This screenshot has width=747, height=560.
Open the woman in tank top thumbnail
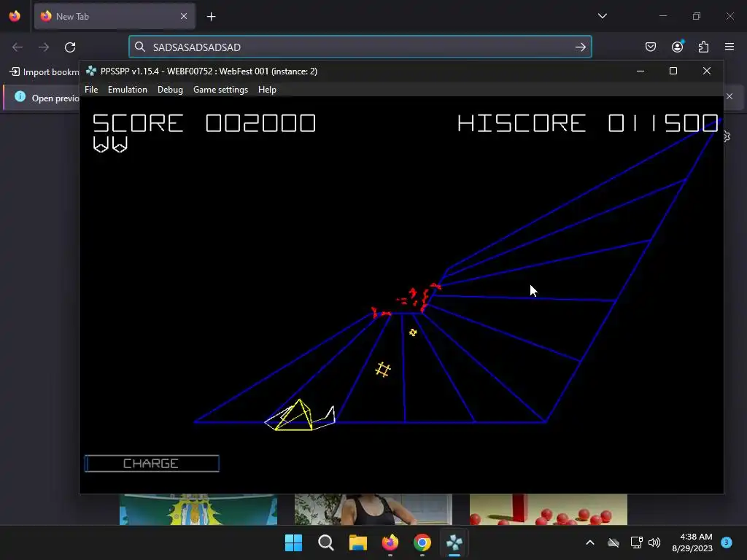(373, 509)
